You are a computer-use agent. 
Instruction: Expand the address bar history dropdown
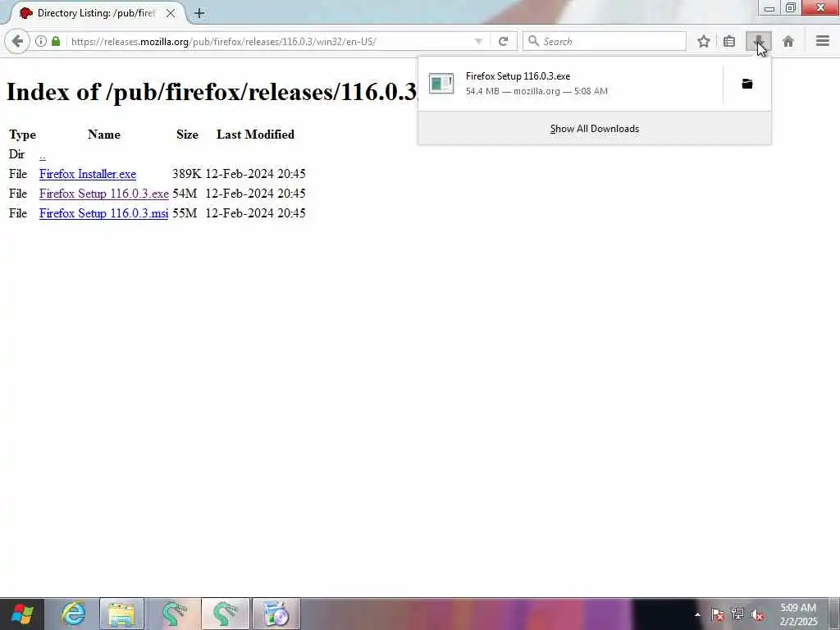pyautogui.click(x=478, y=41)
